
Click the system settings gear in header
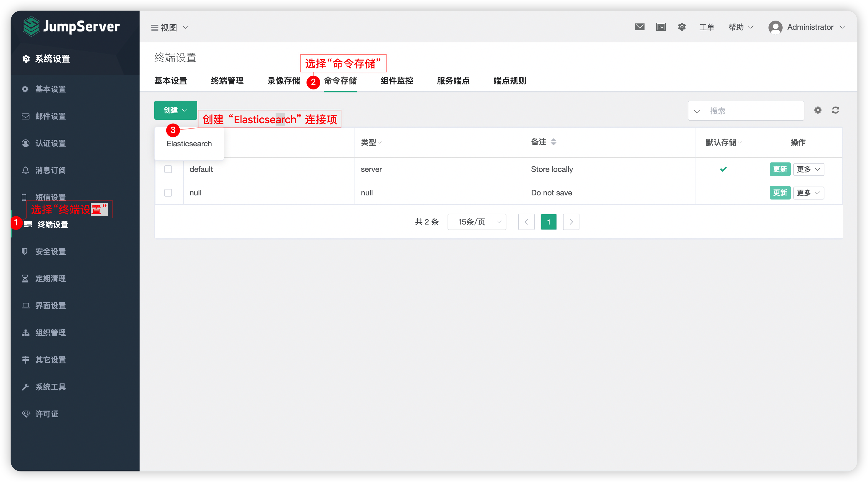coord(682,27)
